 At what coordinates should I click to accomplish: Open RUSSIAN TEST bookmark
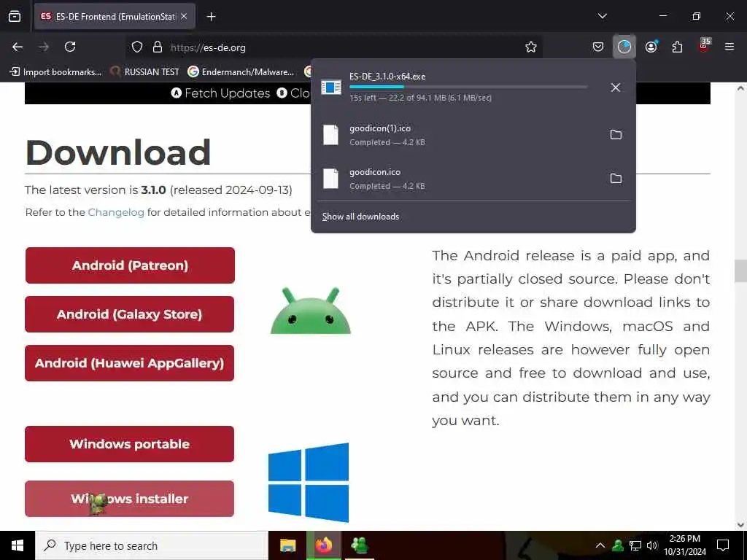tap(145, 72)
